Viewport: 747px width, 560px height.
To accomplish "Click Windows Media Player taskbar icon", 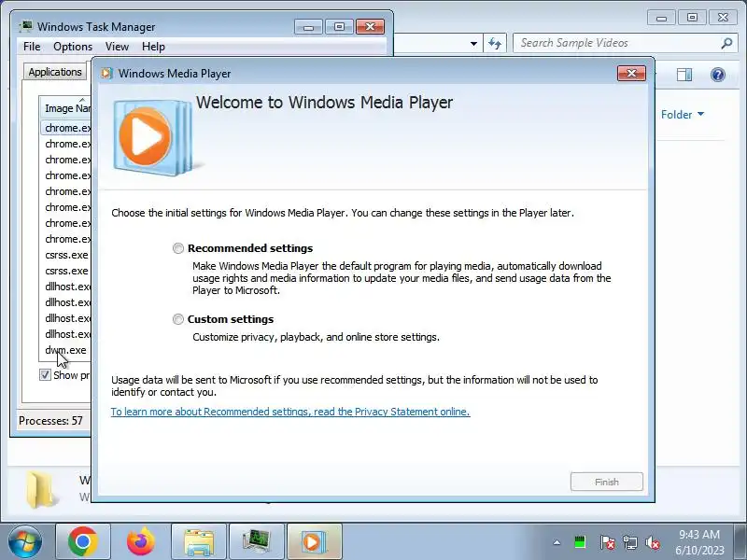I will [x=315, y=542].
